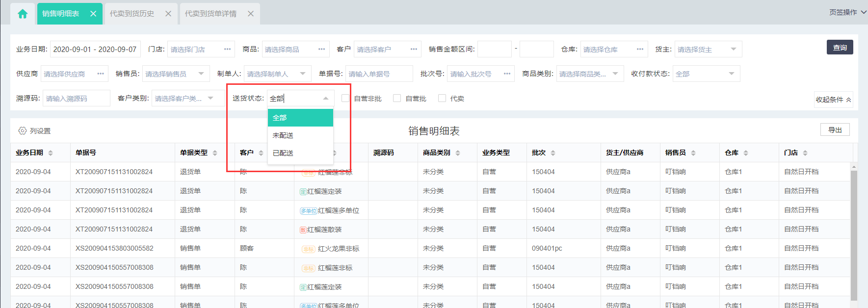Sort by 商品类别 column arrows
The width and height of the screenshot is (868, 308).
458,153
